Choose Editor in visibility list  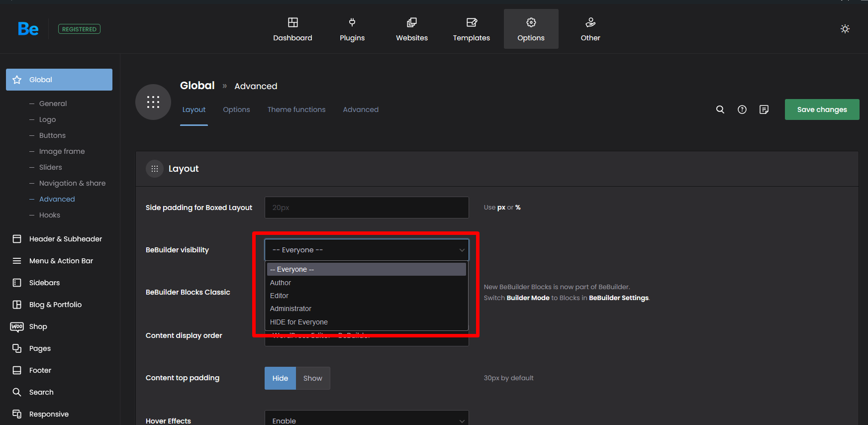(367, 296)
